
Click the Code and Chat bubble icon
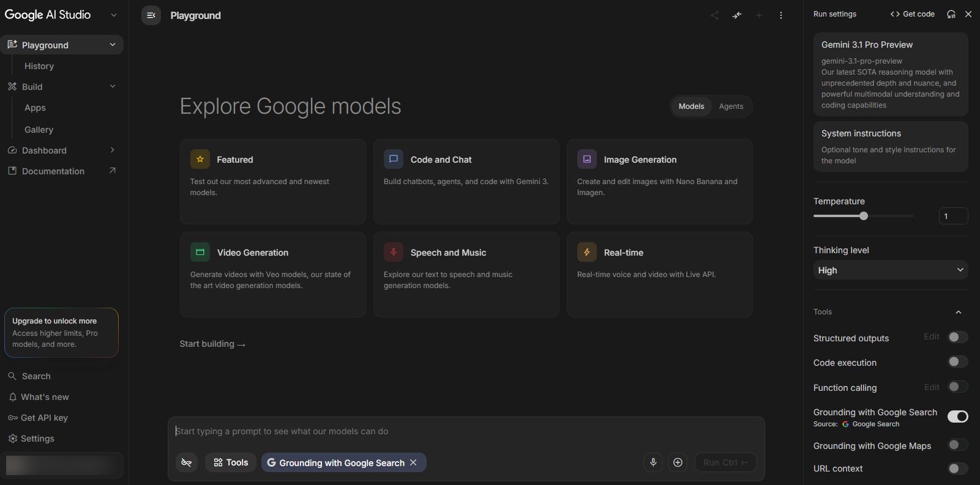394,159
